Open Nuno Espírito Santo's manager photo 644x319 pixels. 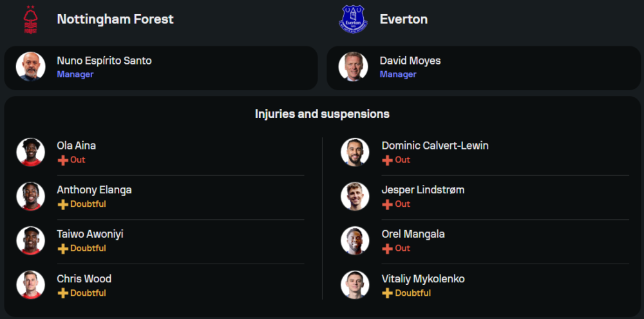(x=31, y=66)
